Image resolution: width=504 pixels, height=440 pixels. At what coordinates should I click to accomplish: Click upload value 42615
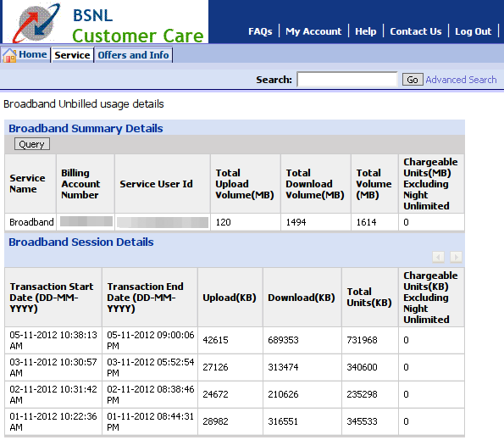pos(215,340)
